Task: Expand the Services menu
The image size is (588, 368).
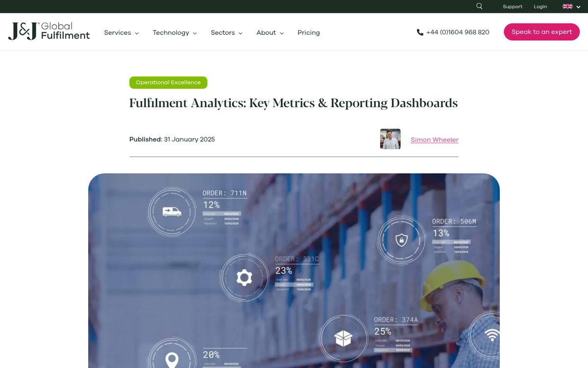Action: coord(121,33)
